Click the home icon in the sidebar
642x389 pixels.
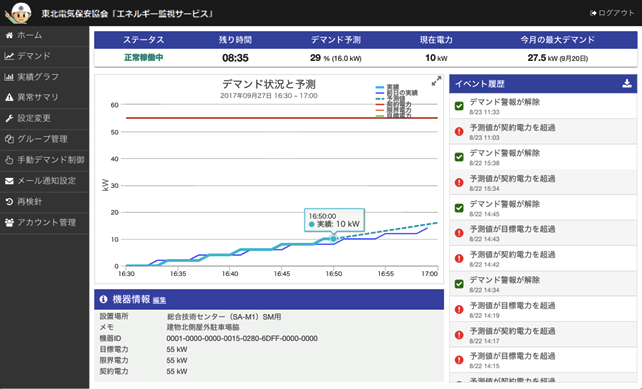point(9,35)
